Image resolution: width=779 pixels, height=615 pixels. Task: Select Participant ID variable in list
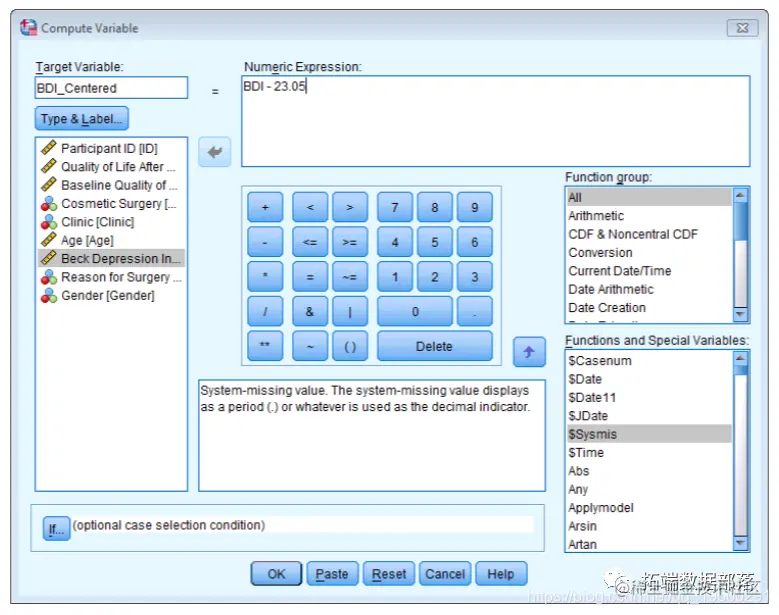point(111,148)
